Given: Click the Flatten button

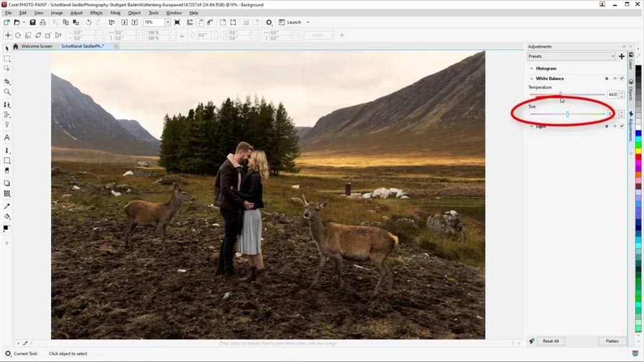Looking at the screenshot, I should pyautogui.click(x=612, y=341).
